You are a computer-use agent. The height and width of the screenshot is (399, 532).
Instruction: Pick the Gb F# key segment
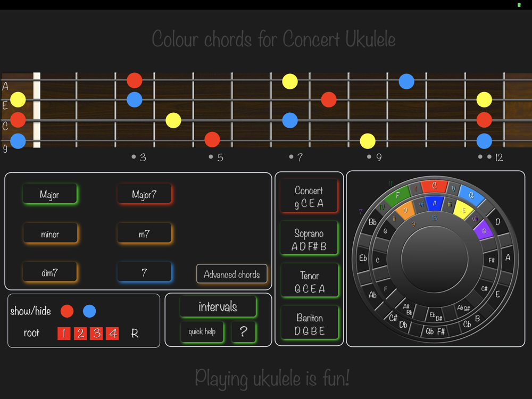click(435, 331)
